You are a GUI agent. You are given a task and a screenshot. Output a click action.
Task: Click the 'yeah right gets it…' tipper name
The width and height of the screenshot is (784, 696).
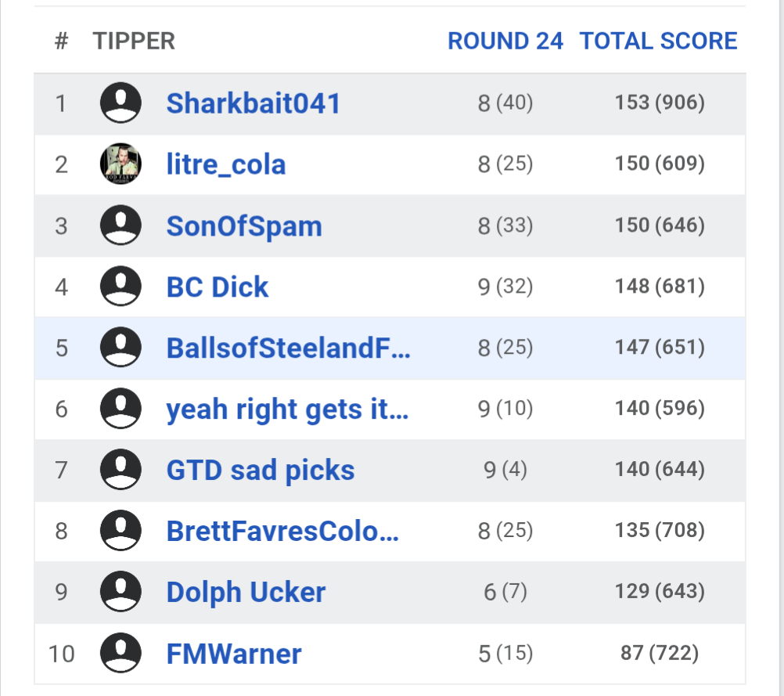(287, 409)
